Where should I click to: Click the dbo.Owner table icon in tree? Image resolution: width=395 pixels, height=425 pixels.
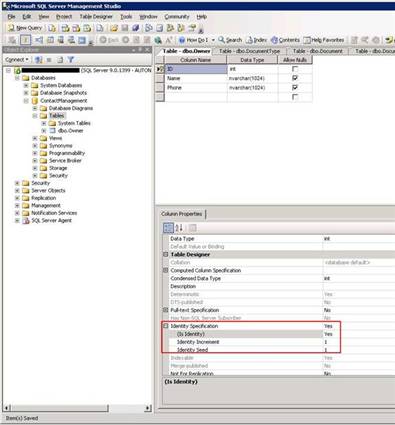[x=52, y=131]
